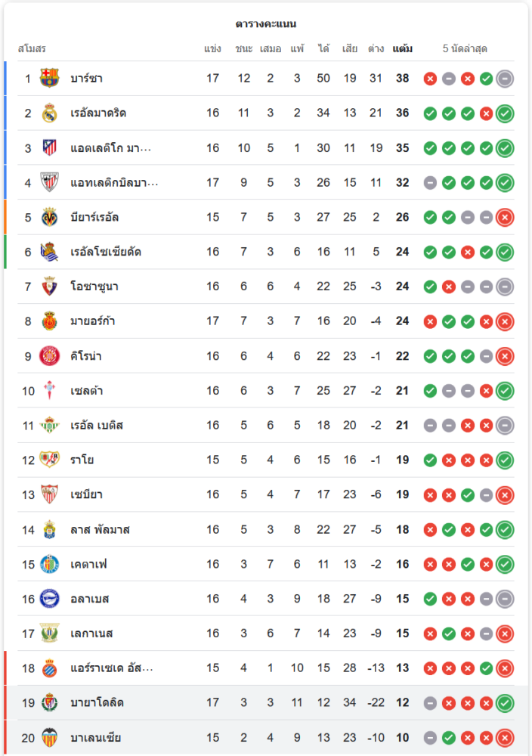Click the 5 นัดล่าสุด column header
This screenshot has width=532, height=756.
[465, 49]
